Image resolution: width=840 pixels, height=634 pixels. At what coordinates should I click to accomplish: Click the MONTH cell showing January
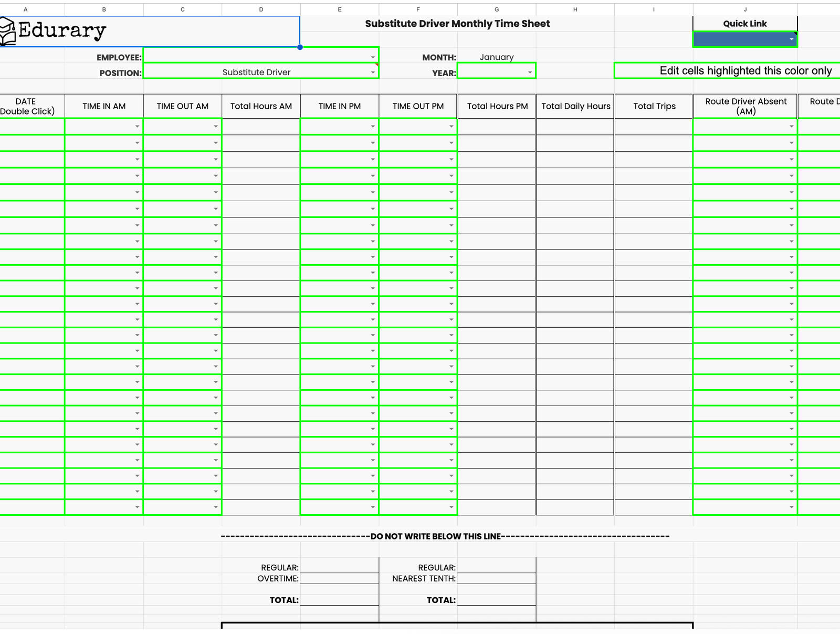point(496,57)
